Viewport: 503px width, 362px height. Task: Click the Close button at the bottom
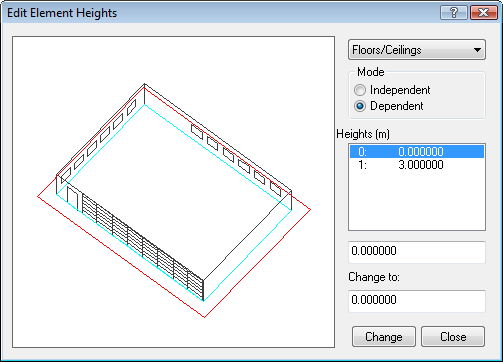(453, 337)
